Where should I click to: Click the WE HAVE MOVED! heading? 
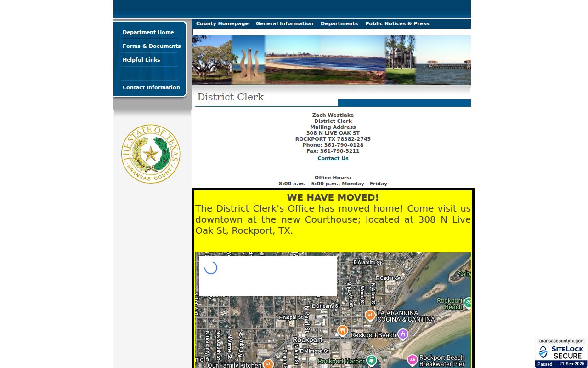point(333,197)
